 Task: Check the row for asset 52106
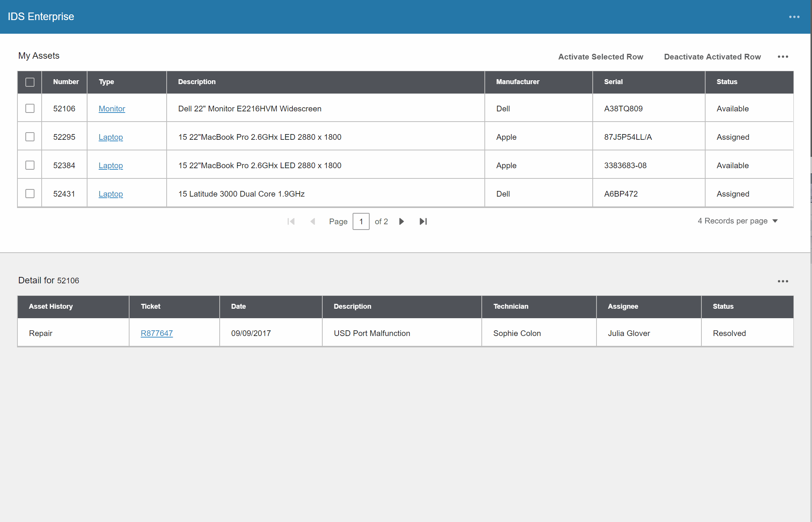[x=29, y=108]
